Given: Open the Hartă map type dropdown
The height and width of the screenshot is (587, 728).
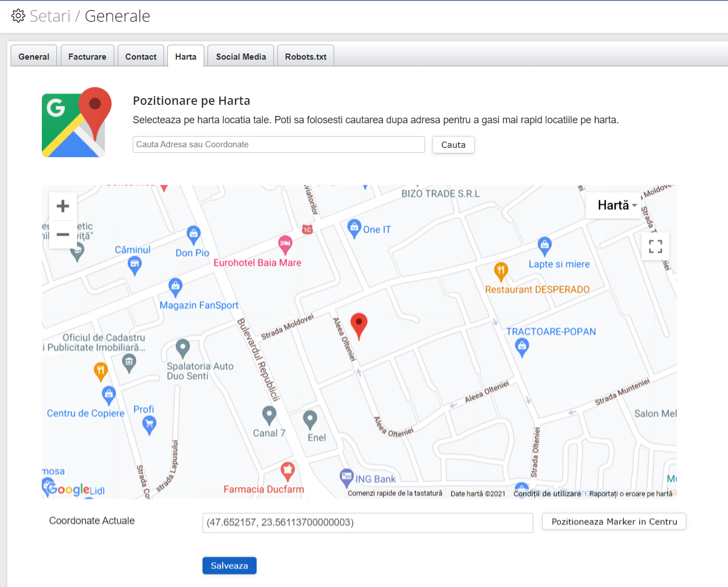Looking at the screenshot, I should 614,205.
